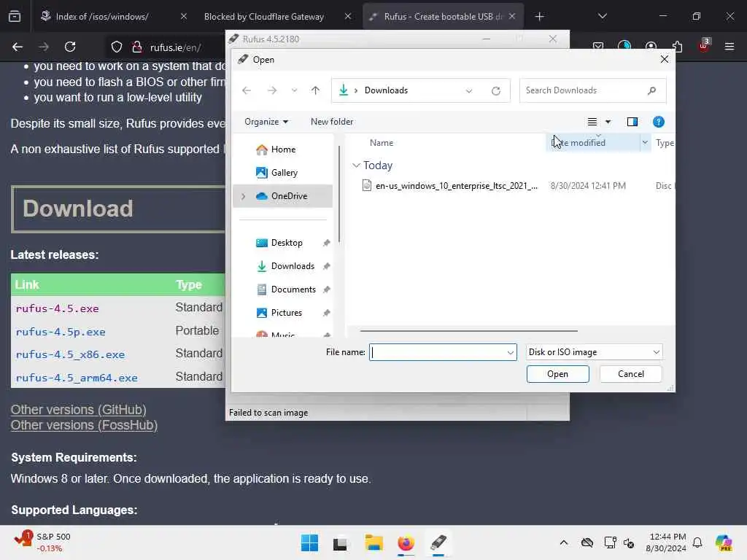Image resolution: width=747 pixels, height=560 pixels.
Task: Click the navigation pane vertical scrollbar
Action: click(339, 194)
